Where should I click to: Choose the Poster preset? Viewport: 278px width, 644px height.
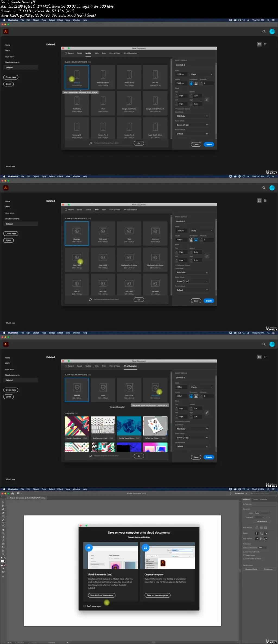tap(103, 390)
